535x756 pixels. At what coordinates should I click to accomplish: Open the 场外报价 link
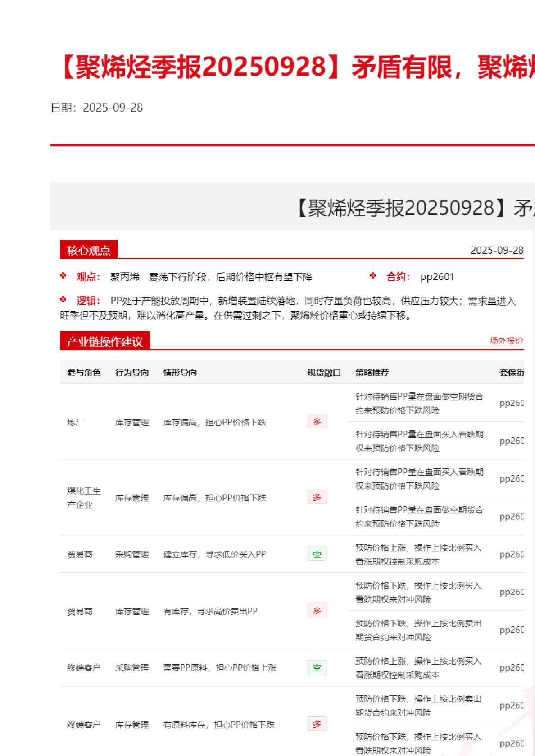point(506,341)
